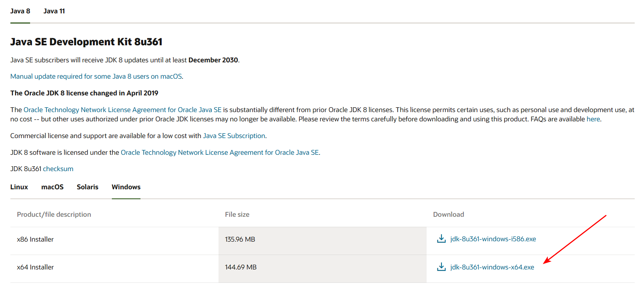The width and height of the screenshot is (644, 291).
Task: Open license agreement link in JDK 8 software line
Action: coord(220,153)
